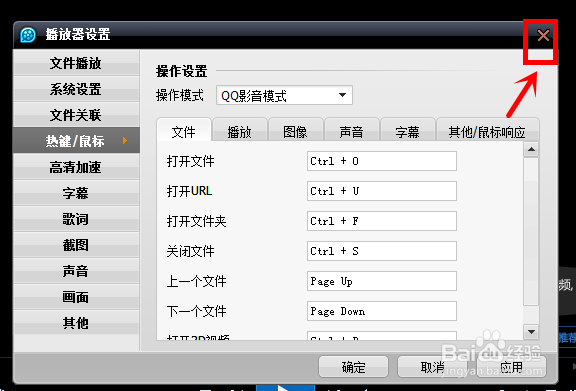Screen dimensions: 576x391
Task: Select the 热键/鼠标 sidebar item
Action: point(76,141)
